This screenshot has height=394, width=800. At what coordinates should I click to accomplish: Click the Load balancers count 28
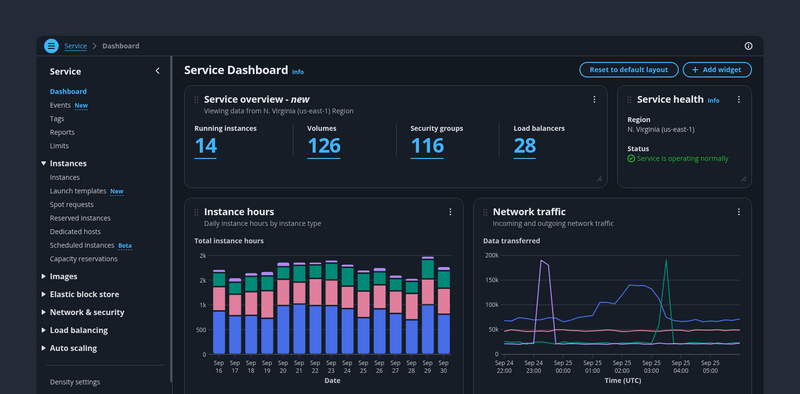tap(524, 146)
